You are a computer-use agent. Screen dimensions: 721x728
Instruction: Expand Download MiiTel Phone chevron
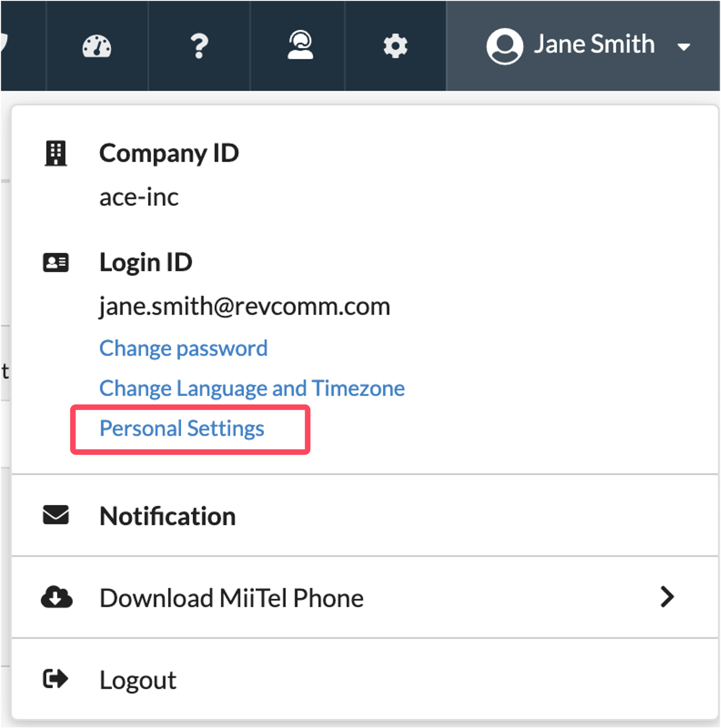tap(667, 597)
